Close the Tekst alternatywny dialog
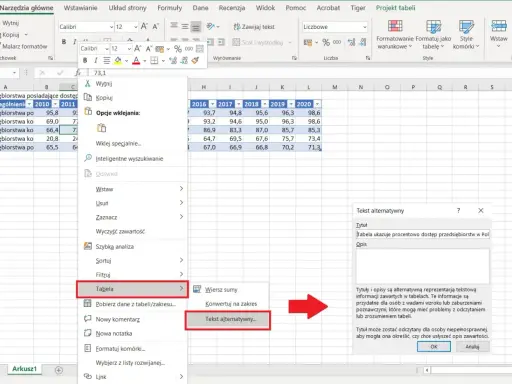 (480, 210)
